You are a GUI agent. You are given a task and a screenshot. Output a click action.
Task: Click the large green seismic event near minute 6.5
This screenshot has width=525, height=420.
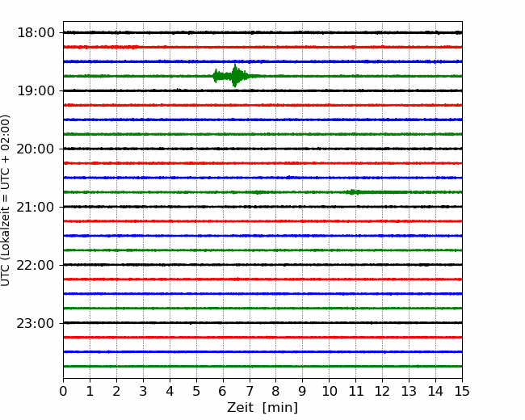(x=234, y=76)
